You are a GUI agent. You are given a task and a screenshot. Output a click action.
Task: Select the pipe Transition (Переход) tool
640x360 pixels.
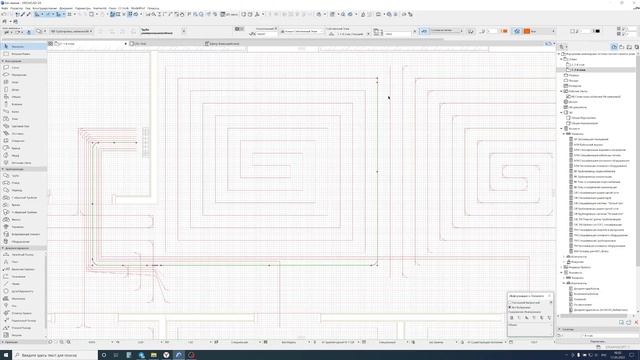click(x=23, y=191)
